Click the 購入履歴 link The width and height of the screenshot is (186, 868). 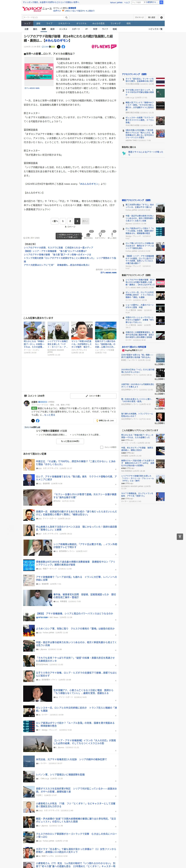(152, 17)
